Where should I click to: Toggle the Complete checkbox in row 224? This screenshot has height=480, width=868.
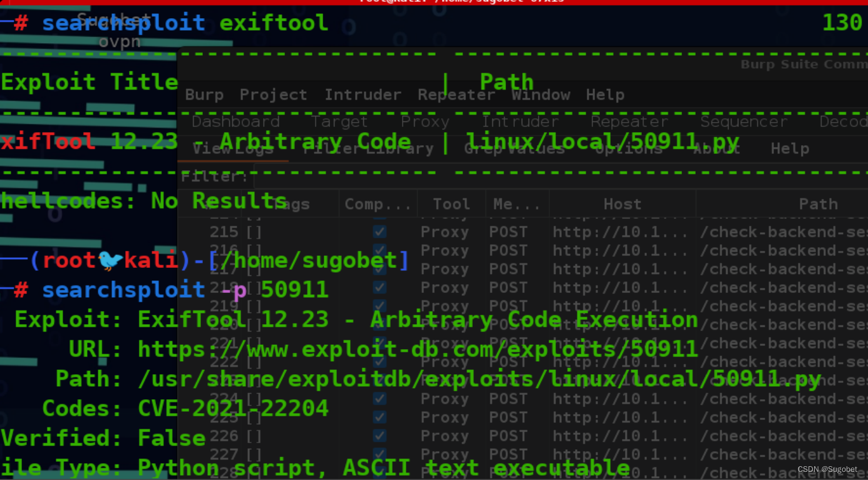click(x=380, y=399)
